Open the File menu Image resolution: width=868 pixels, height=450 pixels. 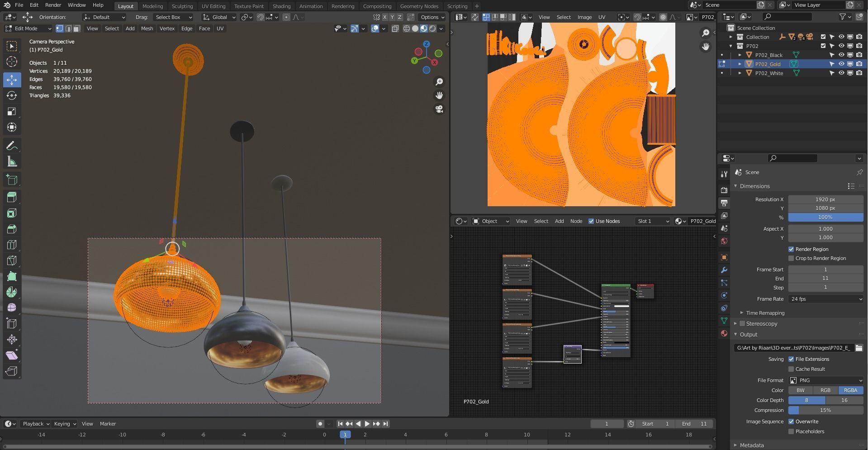(x=19, y=5)
